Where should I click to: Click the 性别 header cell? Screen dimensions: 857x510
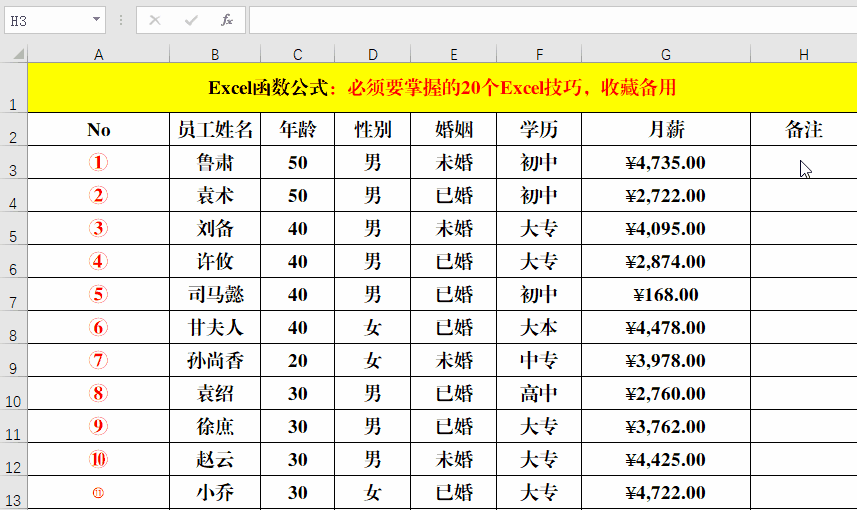click(372, 130)
